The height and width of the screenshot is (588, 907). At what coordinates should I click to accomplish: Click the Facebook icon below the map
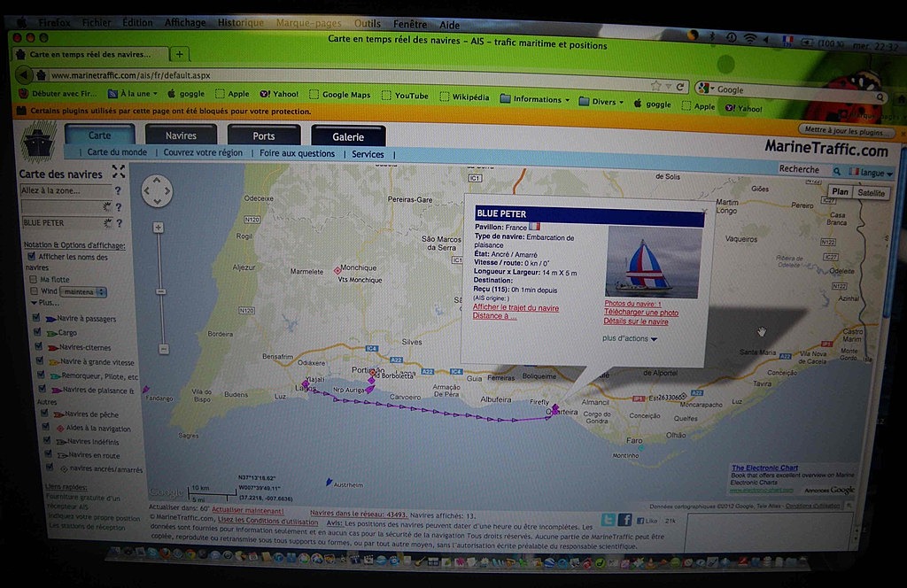coord(624,520)
